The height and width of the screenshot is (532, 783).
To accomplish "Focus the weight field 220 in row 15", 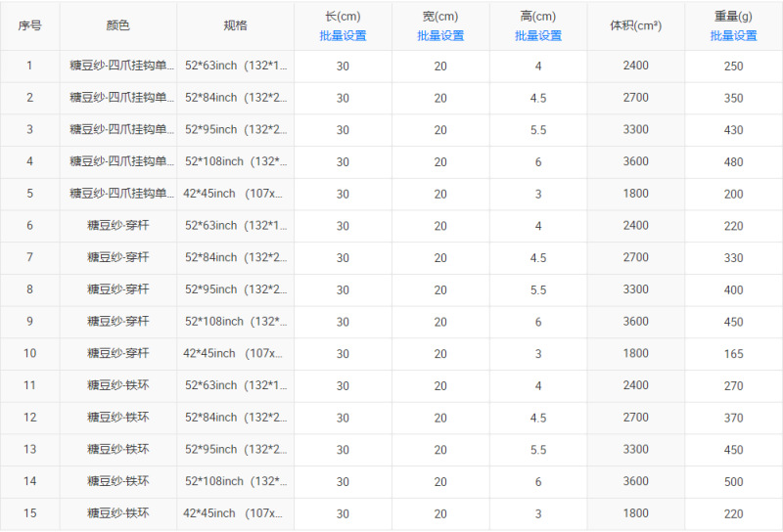I will pos(733,513).
